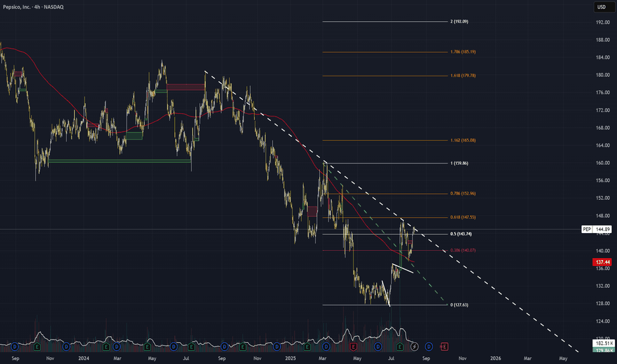The image size is (617, 364).
Task: Select the Fib level label '2 (192.09)'
Action: (x=459, y=22)
